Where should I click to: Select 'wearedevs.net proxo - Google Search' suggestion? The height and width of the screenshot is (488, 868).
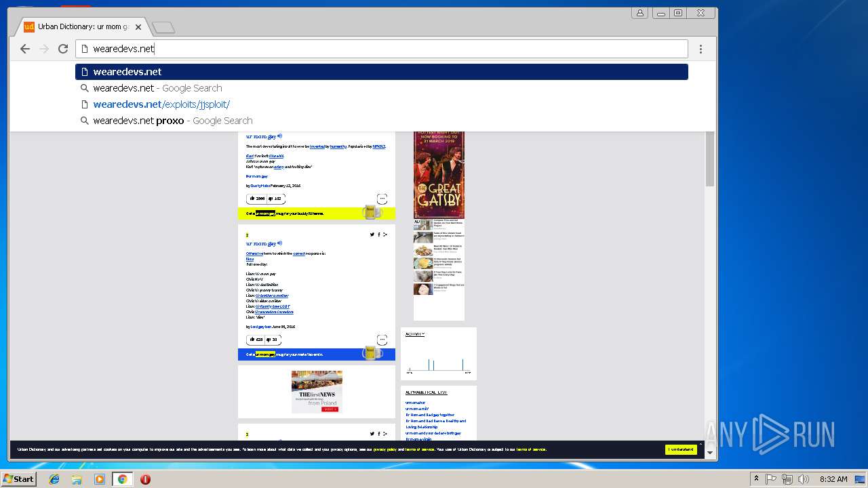(382, 121)
